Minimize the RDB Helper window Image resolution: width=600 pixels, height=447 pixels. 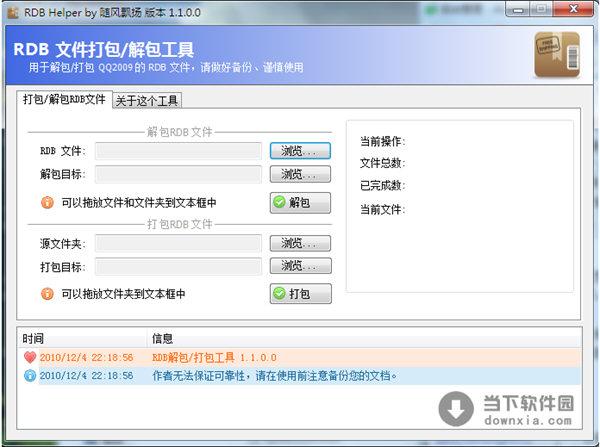[517, 9]
